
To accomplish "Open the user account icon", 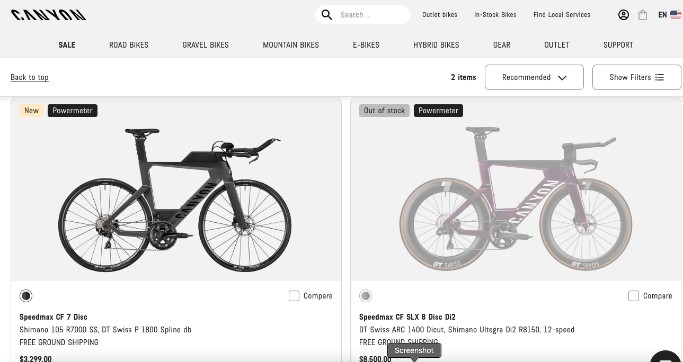I will pos(623,15).
